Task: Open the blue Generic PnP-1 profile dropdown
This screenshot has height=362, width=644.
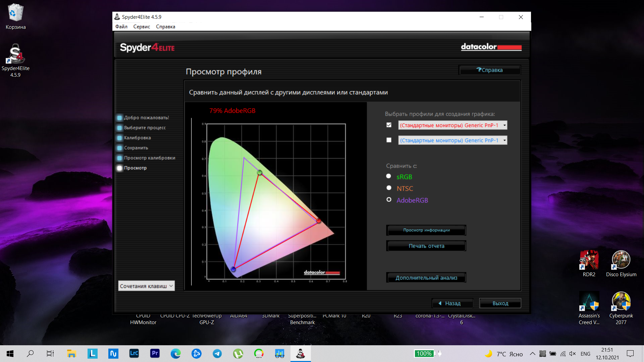Action: [452, 140]
